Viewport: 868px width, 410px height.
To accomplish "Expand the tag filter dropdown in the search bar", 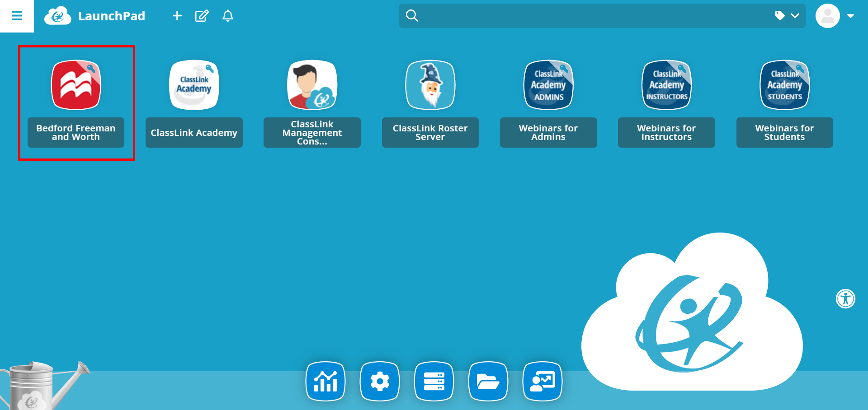I will pyautogui.click(x=787, y=16).
